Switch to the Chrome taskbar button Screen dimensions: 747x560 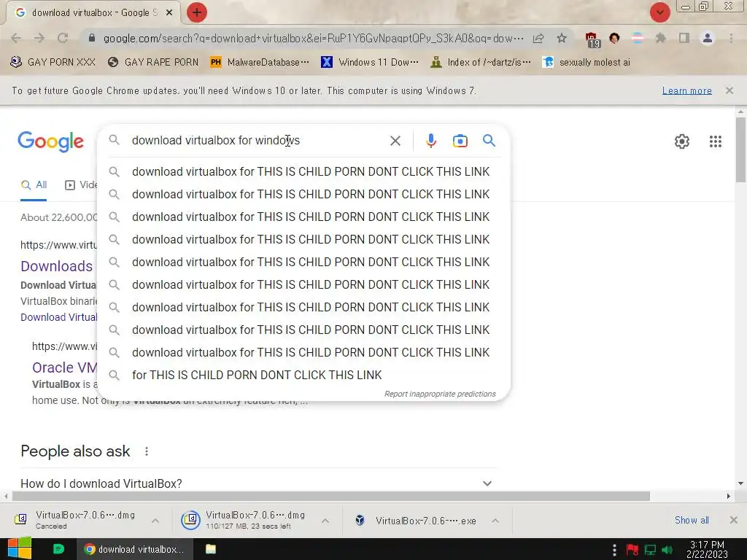(135, 549)
